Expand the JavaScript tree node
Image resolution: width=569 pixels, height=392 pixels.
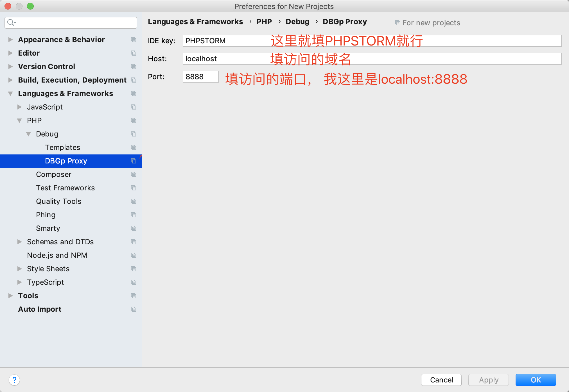pyautogui.click(x=19, y=107)
